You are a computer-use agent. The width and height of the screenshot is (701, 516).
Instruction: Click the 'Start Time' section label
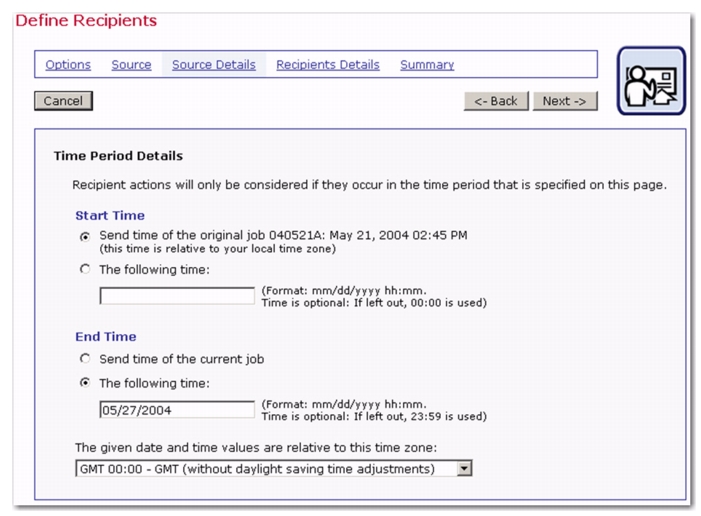tap(110, 216)
